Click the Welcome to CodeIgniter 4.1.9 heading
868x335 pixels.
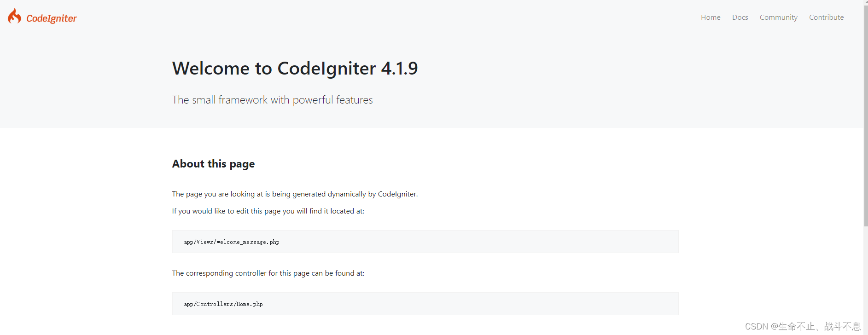(295, 69)
